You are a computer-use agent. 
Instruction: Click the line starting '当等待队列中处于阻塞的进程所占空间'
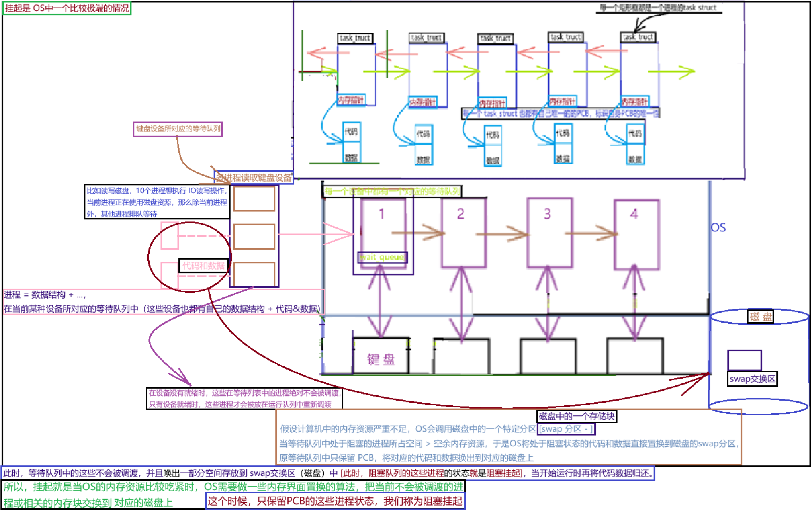(509, 443)
